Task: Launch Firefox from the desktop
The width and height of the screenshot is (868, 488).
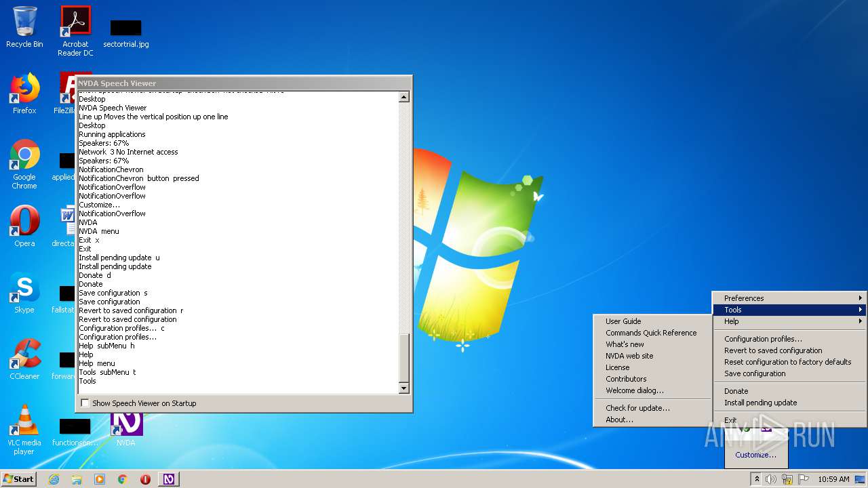Action: [24, 93]
